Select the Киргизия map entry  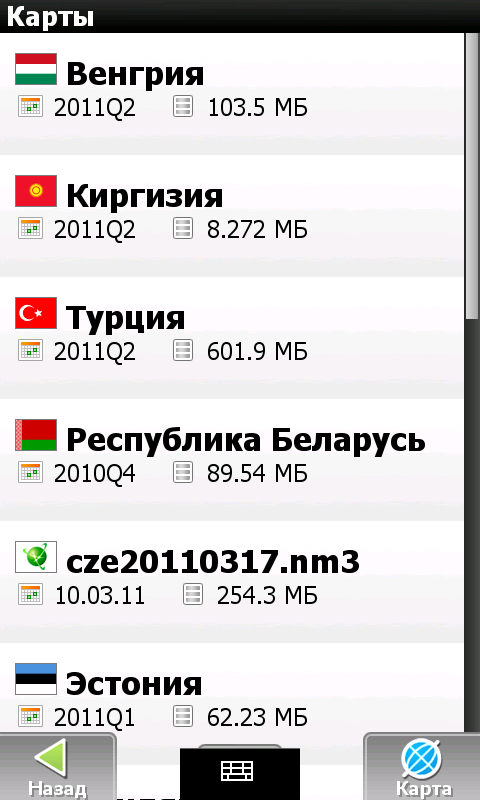pyautogui.click(x=232, y=216)
